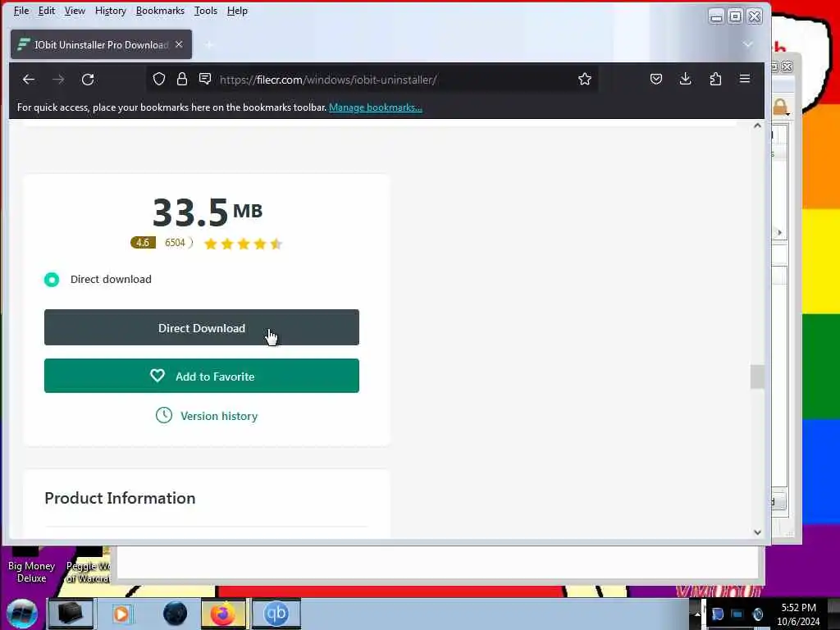Open the Firefox hamburger application menu

[745, 79]
